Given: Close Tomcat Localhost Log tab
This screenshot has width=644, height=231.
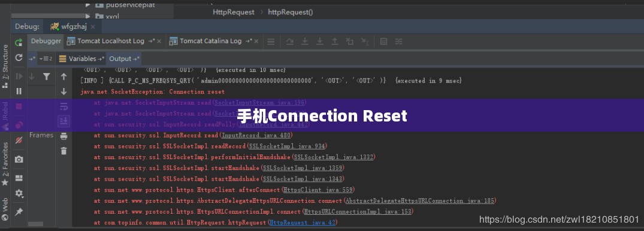Looking at the screenshot, I should point(159,41).
